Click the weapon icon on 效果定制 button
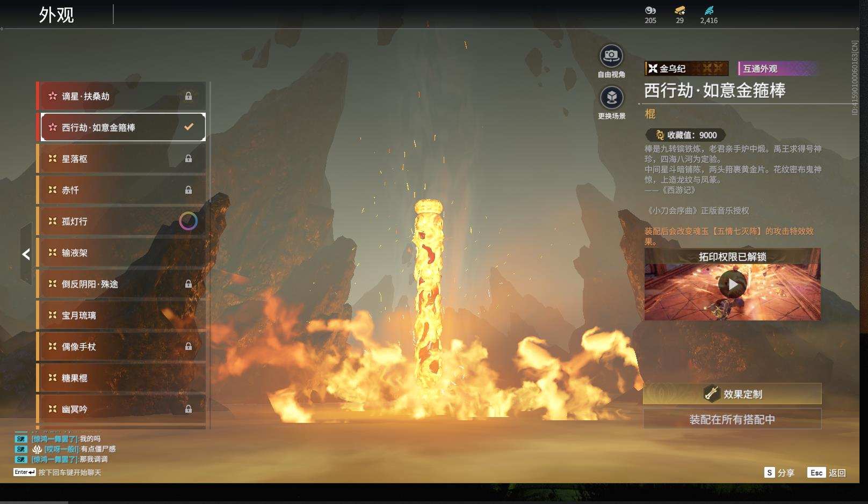Screen dimensions: 868x504 click(712, 393)
